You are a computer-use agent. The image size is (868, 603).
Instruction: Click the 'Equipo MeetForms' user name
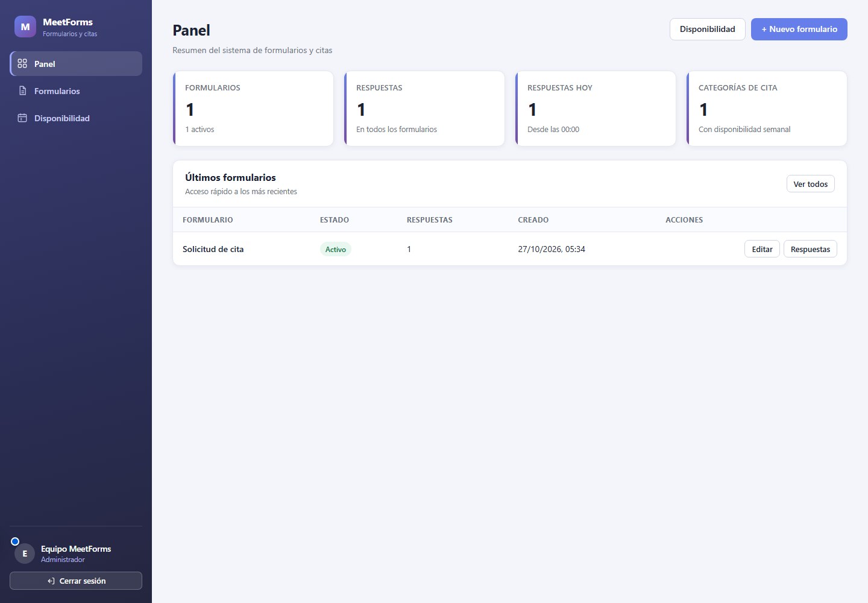[x=76, y=549]
